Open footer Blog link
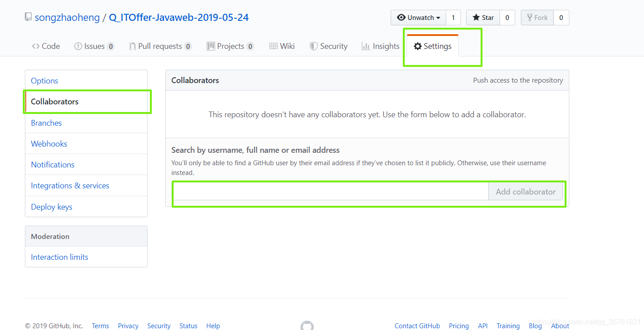Screen dimensions: 644x330 click(x=535, y=326)
